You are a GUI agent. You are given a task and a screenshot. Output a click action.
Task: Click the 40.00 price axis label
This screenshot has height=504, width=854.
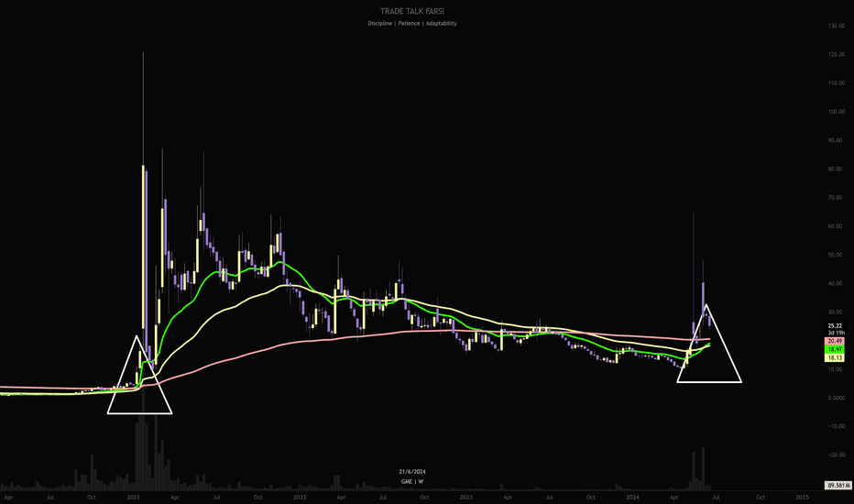coord(836,283)
